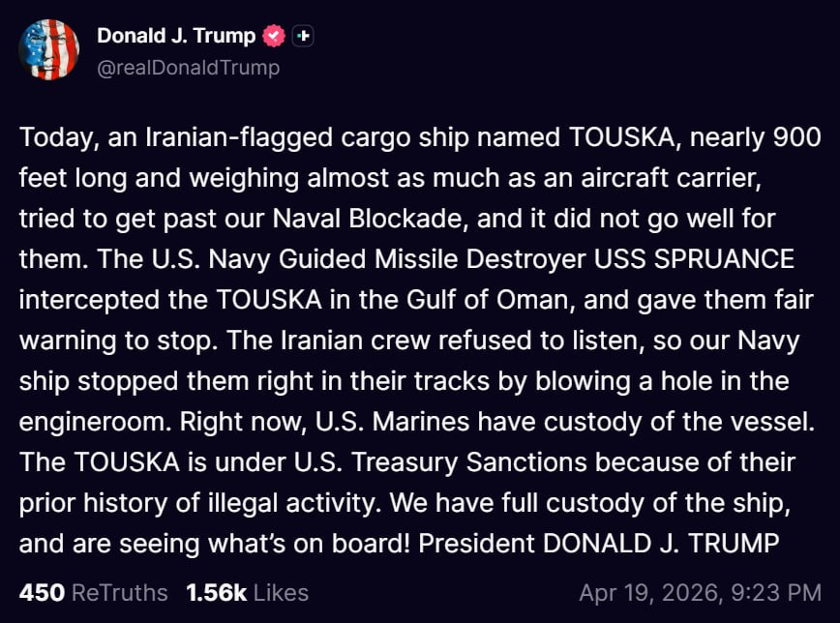View the 1.56k Likes list
This screenshot has height=623, width=840.
click(x=247, y=592)
